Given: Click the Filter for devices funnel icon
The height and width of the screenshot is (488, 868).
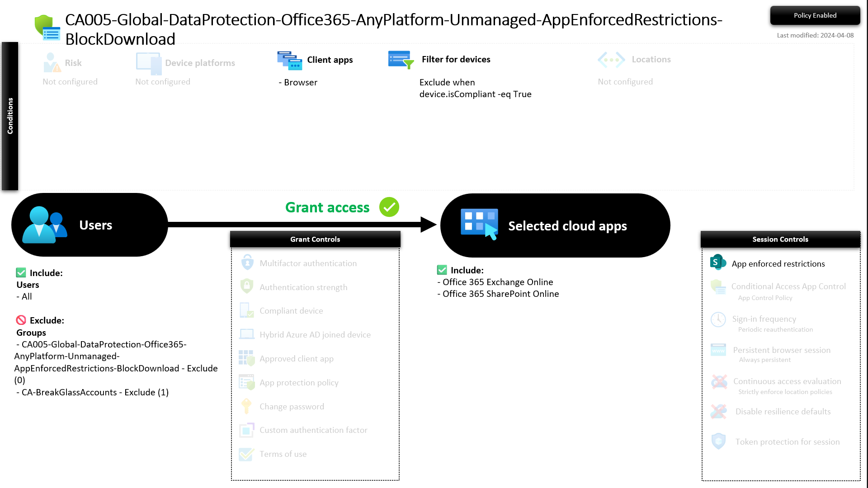Looking at the screenshot, I should (401, 60).
